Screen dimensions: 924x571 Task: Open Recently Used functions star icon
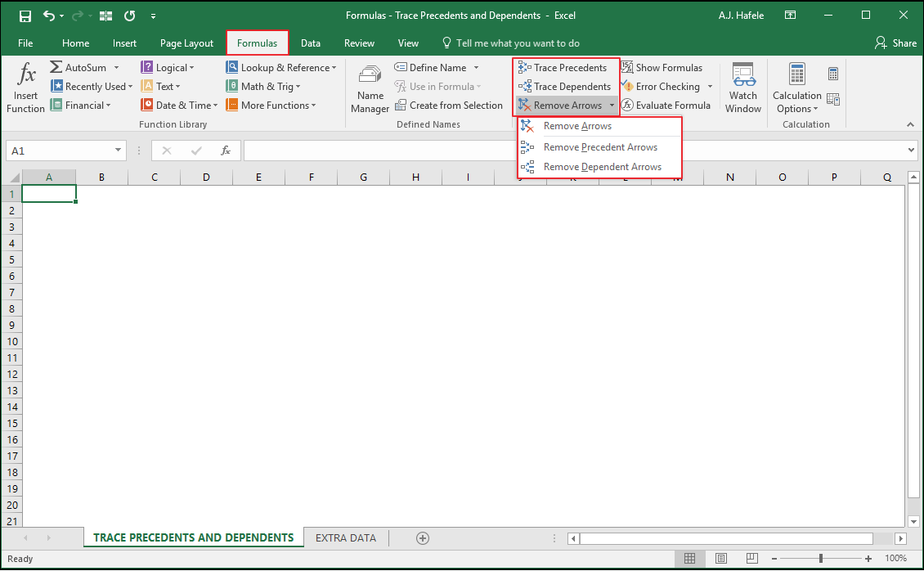pyautogui.click(x=56, y=86)
